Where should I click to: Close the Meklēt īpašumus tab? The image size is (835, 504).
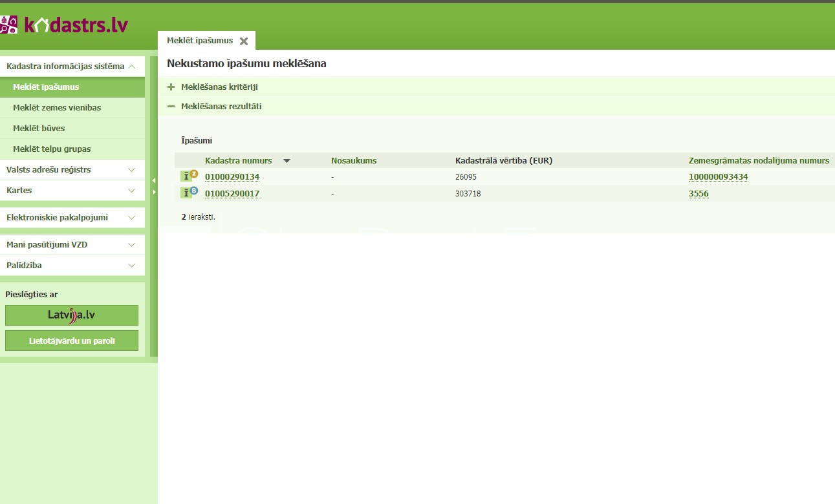pos(244,41)
